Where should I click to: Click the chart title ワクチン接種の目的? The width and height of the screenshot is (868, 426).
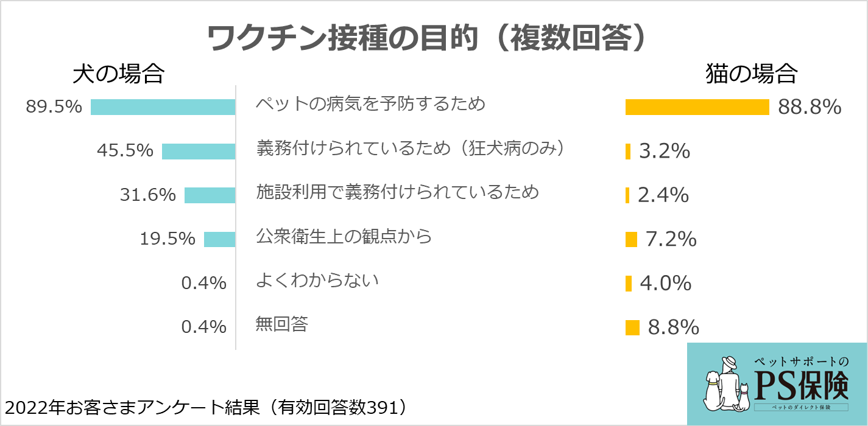[426, 39]
